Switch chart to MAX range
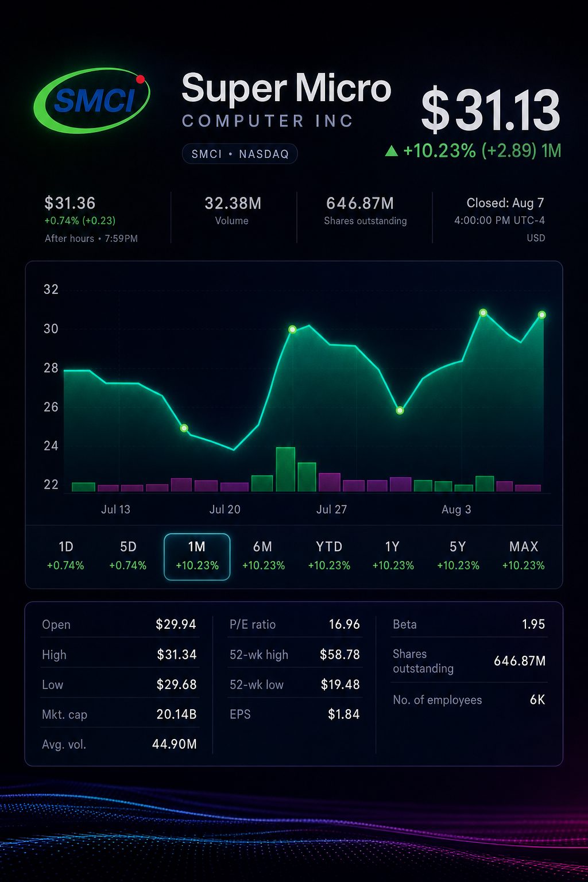 point(523,556)
